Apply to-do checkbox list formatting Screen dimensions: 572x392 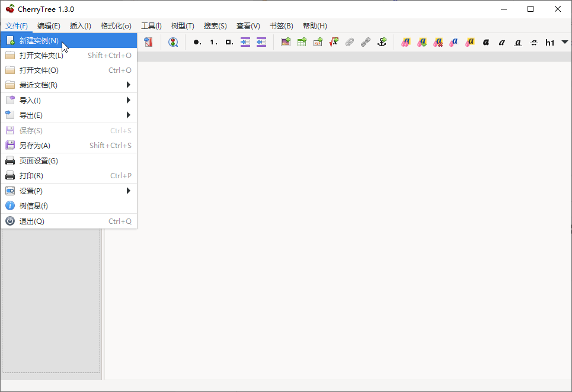click(x=229, y=42)
